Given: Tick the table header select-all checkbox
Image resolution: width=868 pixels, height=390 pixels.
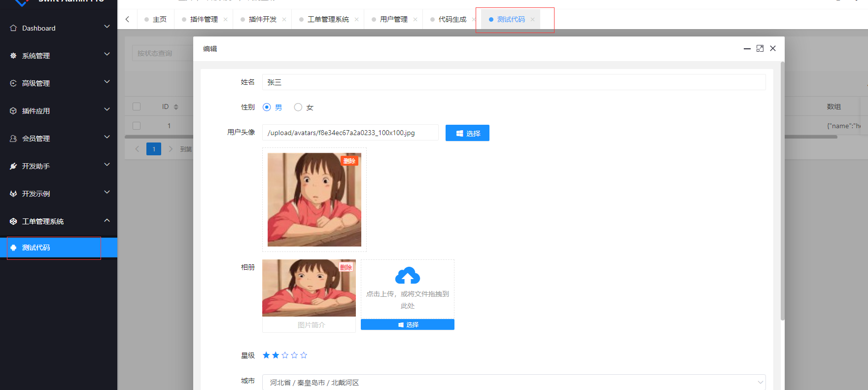Looking at the screenshot, I should click(137, 106).
